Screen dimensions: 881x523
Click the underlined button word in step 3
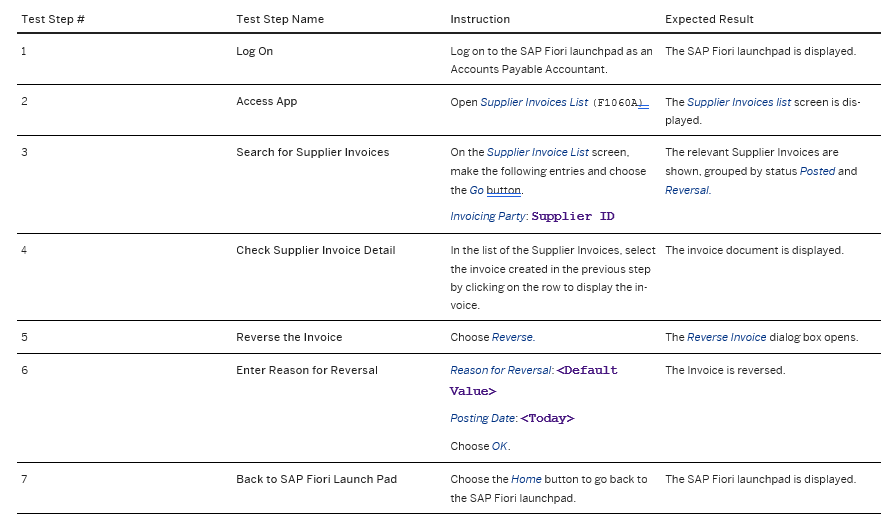(503, 190)
